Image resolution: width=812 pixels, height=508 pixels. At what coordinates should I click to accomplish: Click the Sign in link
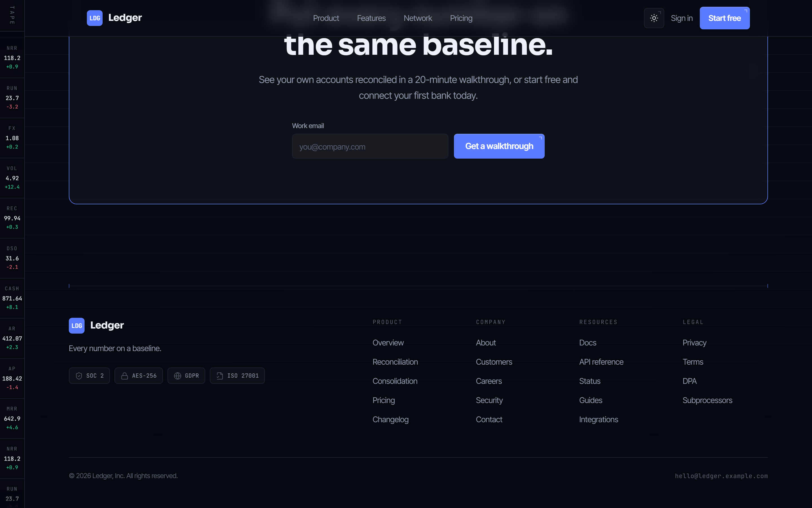click(x=681, y=18)
